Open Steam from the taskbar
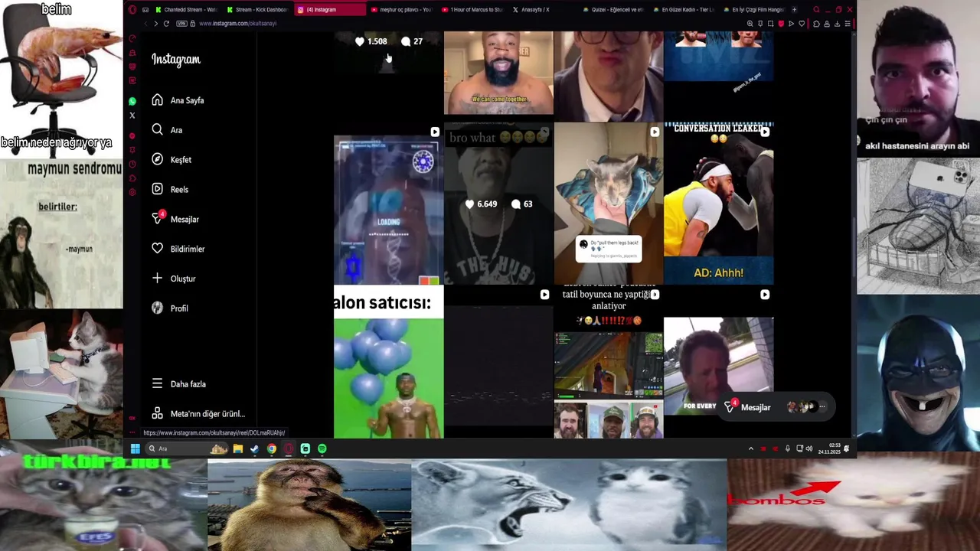The image size is (980, 551). pos(255,448)
